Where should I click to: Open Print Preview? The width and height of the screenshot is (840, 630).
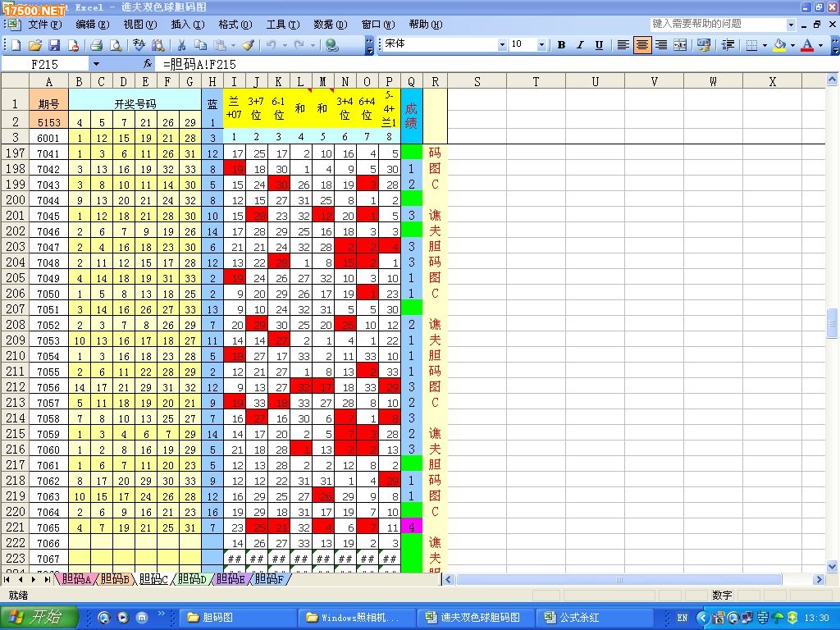pyautogui.click(x=115, y=45)
